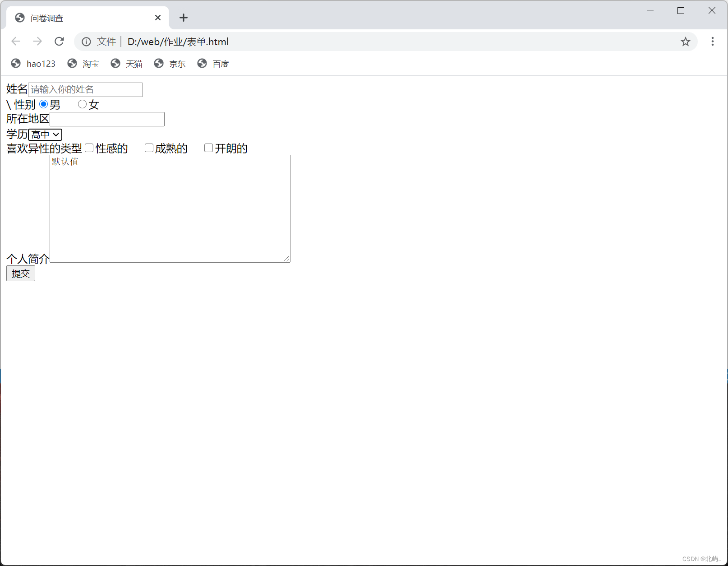
Task: Open the 百度 bookmark
Action: pos(213,64)
